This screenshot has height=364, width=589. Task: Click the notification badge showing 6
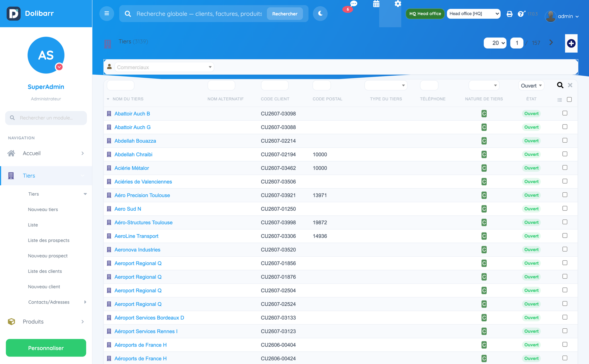point(347,9)
